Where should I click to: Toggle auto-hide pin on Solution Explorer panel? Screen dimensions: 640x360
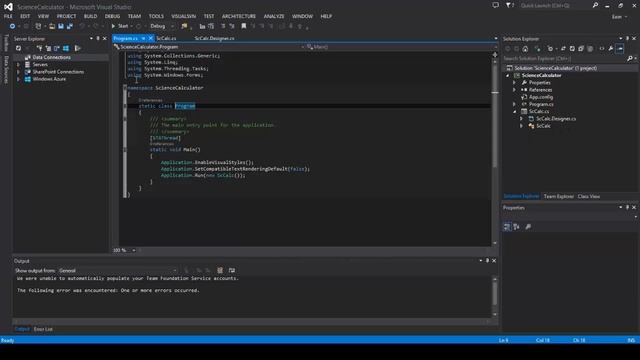pyautogui.click(x=627, y=38)
